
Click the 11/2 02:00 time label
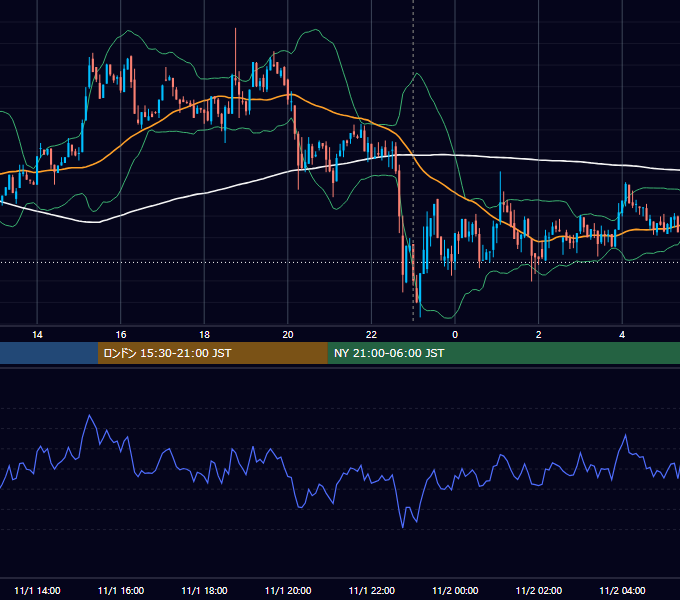[x=539, y=590]
